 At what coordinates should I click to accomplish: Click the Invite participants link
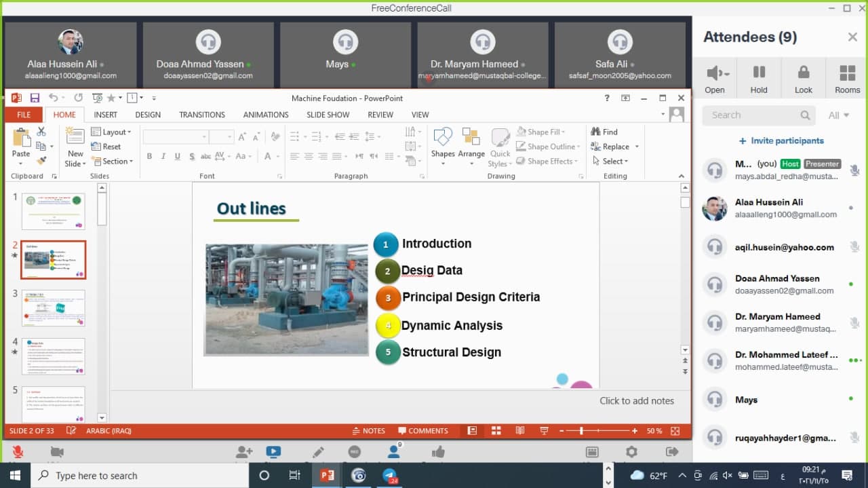point(781,140)
